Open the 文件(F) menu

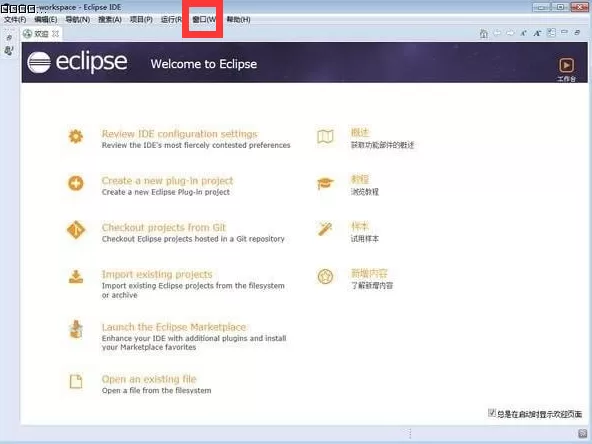pyautogui.click(x=15, y=19)
